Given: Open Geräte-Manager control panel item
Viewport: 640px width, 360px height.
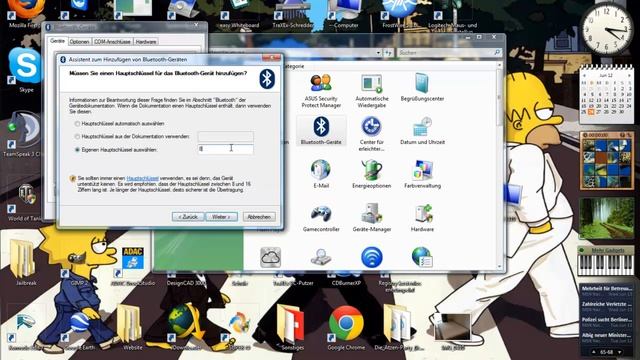Looking at the screenshot, I should [x=371, y=218].
